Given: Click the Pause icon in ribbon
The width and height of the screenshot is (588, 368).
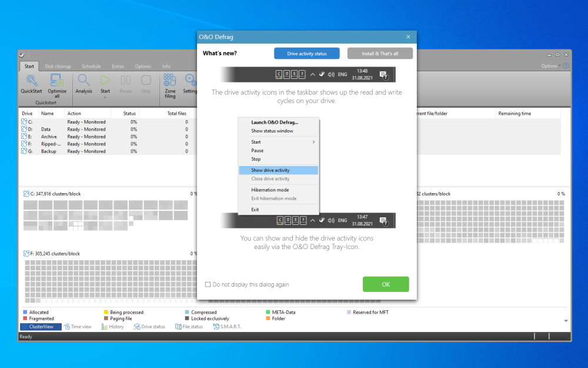Looking at the screenshot, I should 126,80.
